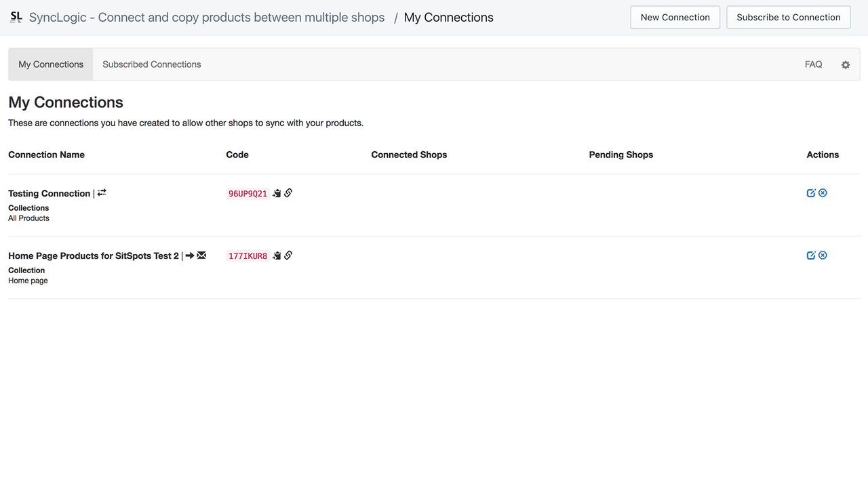Click the SL logo in the header
The image size is (868, 488).
[15, 17]
